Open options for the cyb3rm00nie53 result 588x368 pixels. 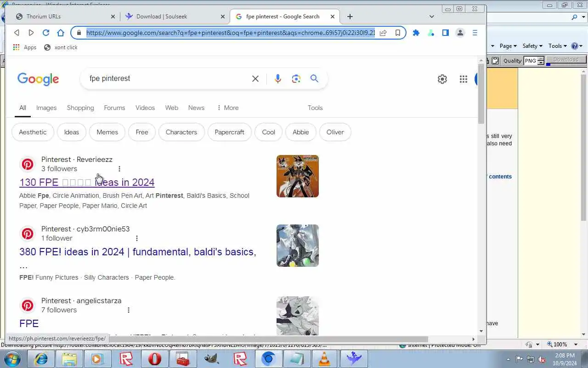pyautogui.click(x=137, y=238)
